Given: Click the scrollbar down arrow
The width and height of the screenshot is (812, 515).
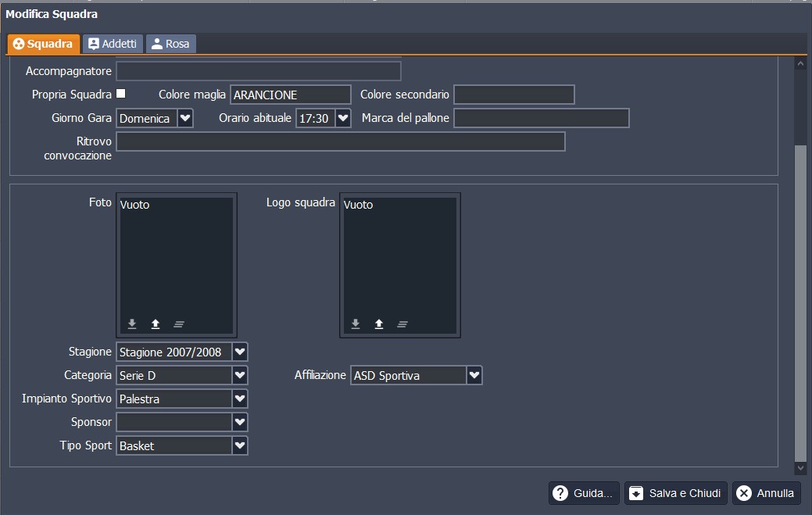Looking at the screenshot, I should tap(799, 468).
